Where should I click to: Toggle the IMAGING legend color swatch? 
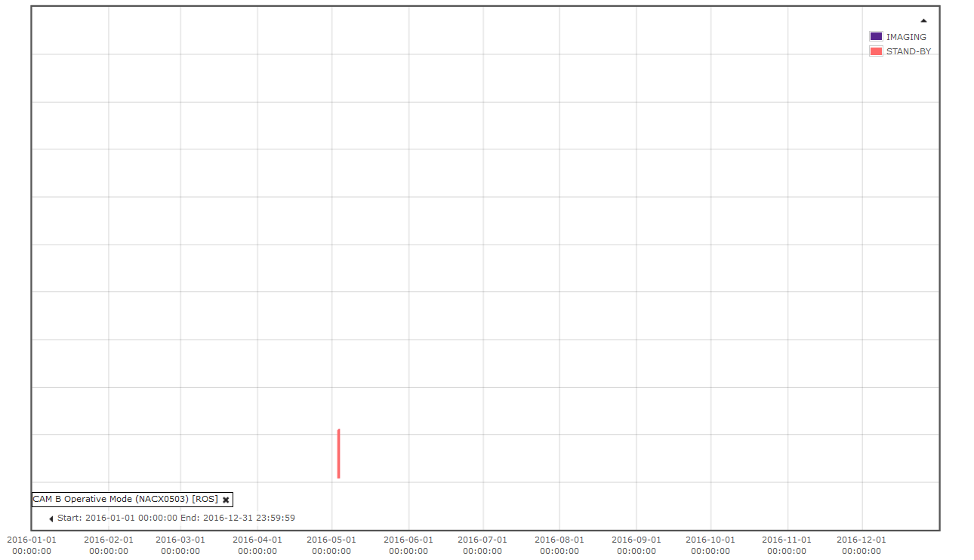coord(876,36)
